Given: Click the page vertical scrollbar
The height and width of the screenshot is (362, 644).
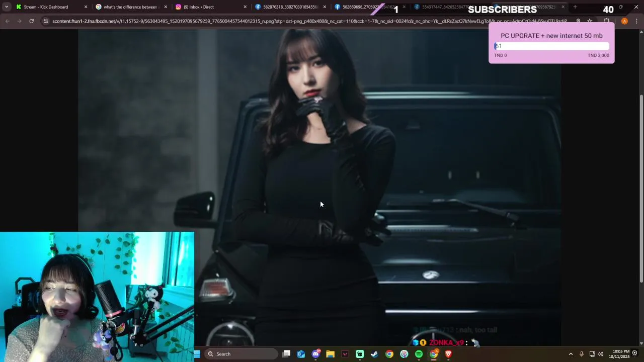Looking at the screenshot, I should pos(641,189).
